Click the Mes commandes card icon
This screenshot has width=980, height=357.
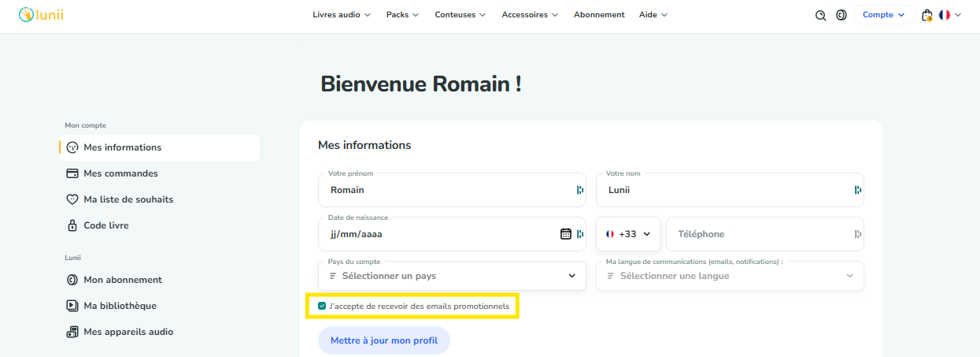(x=72, y=173)
